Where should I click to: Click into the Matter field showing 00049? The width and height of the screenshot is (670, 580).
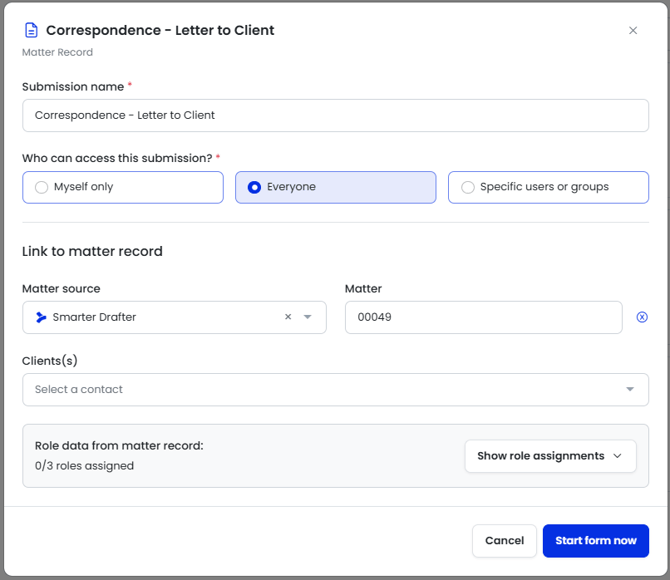pyautogui.click(x=483, y=317)
